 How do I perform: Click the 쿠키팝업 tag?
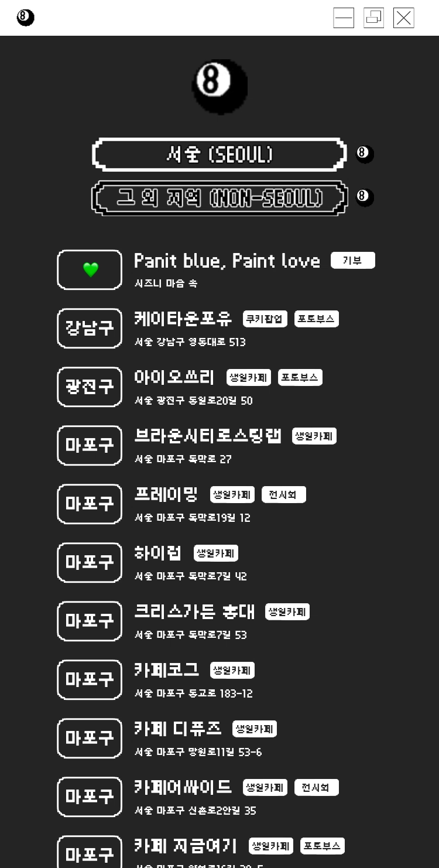click(265, 319)
